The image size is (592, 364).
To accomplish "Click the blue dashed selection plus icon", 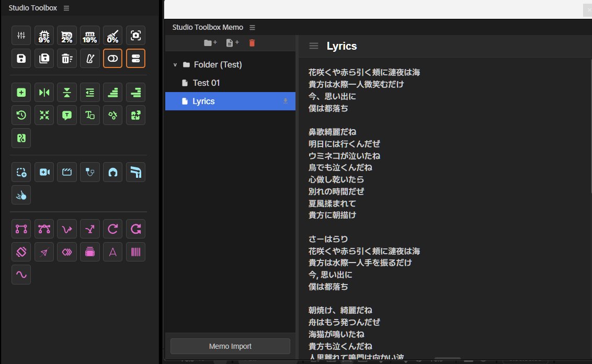I will (x=21, y=172).
